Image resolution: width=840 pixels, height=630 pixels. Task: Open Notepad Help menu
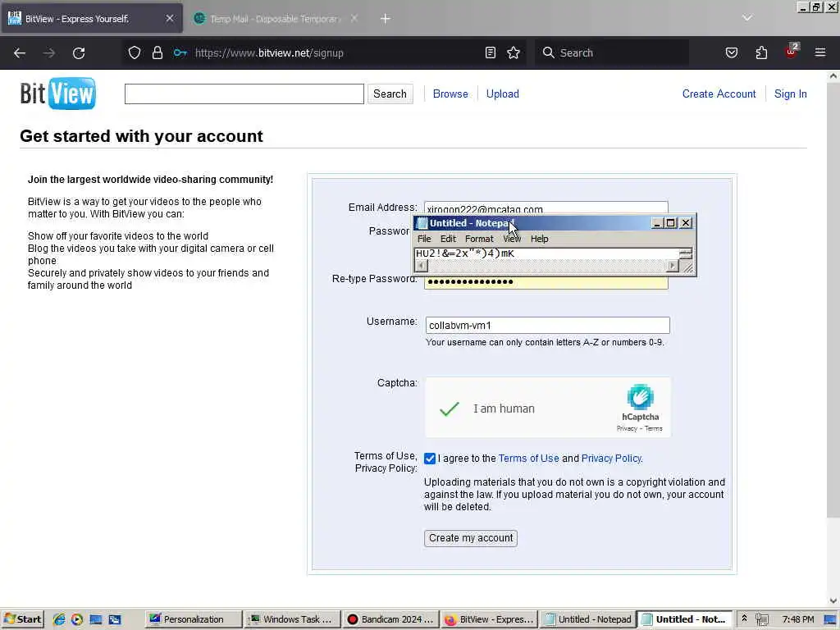click(540, 239)
